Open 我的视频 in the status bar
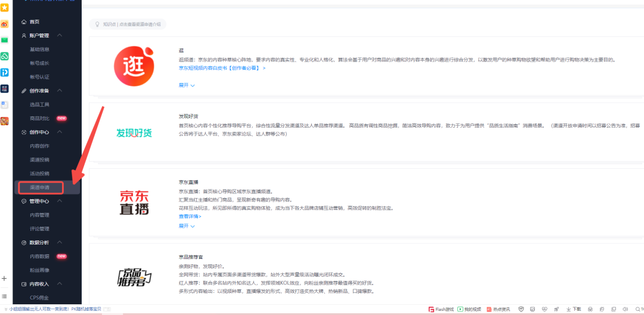Screen dimensions: 644x315 pos(469,309)
